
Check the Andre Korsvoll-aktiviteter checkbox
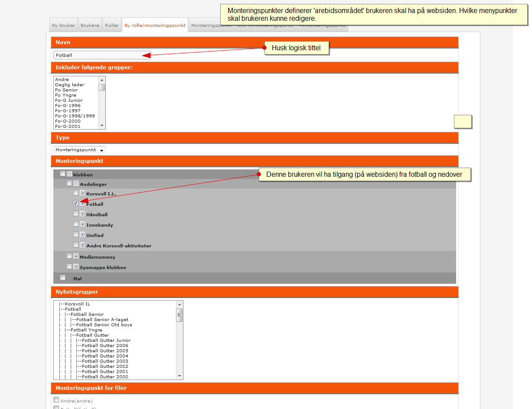click(x=76, y=244)
